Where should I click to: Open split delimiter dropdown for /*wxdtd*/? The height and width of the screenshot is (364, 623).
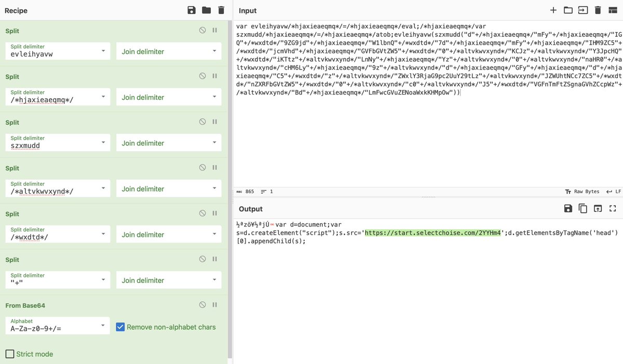(x=103, y=233)
